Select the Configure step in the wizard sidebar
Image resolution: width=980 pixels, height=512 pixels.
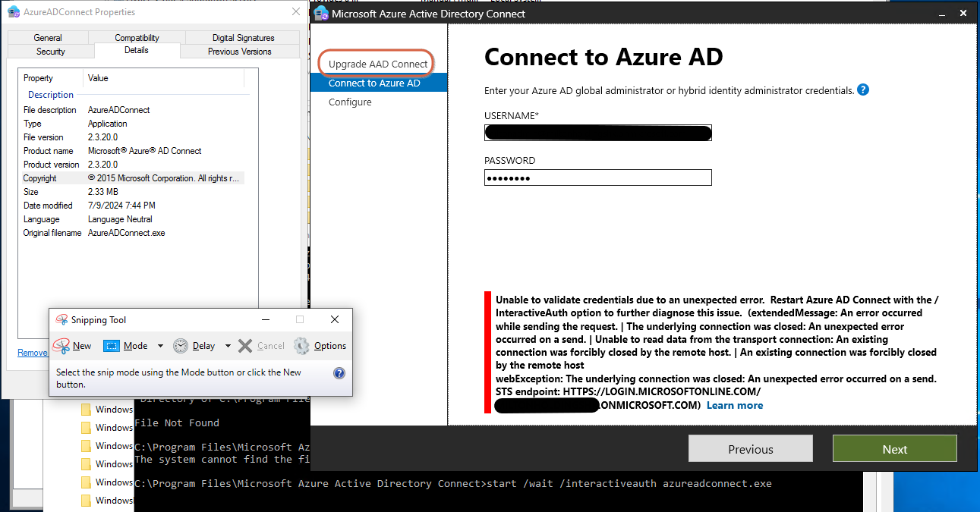coord(350,102)
